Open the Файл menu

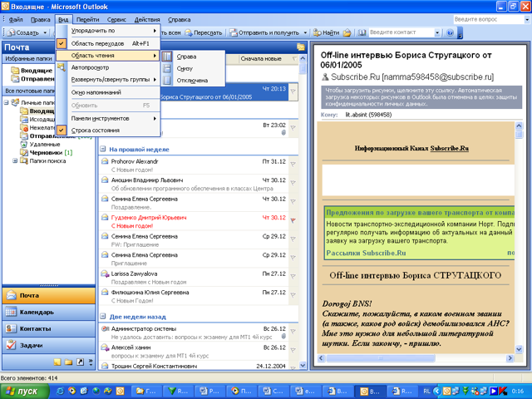[x=16, y=20]
